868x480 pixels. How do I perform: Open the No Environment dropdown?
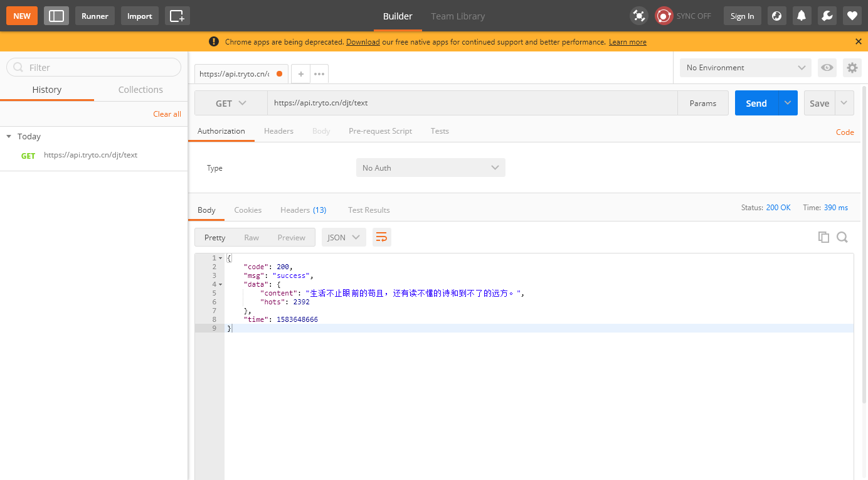pyautogui.click(x=746, y=68)
